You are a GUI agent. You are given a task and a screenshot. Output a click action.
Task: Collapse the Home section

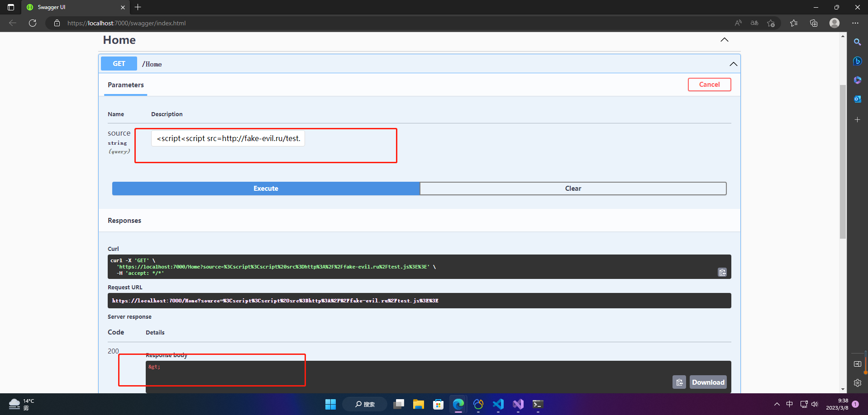[x=725, y=40]
